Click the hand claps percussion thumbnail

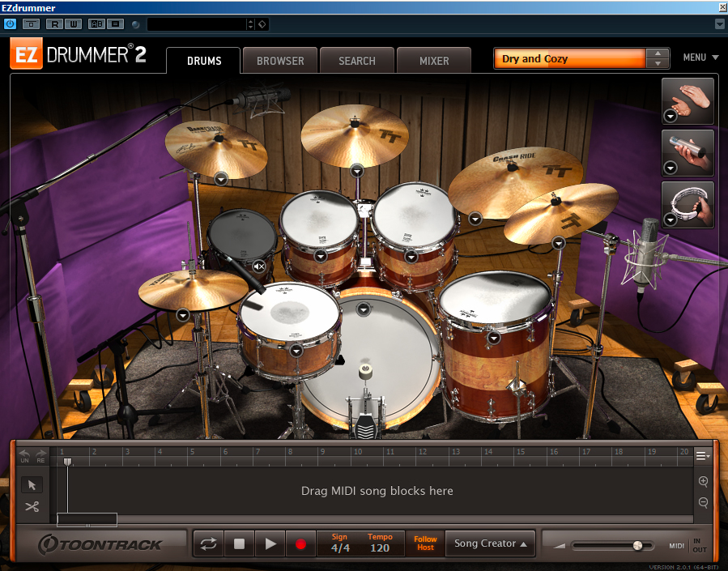point(688,100)
